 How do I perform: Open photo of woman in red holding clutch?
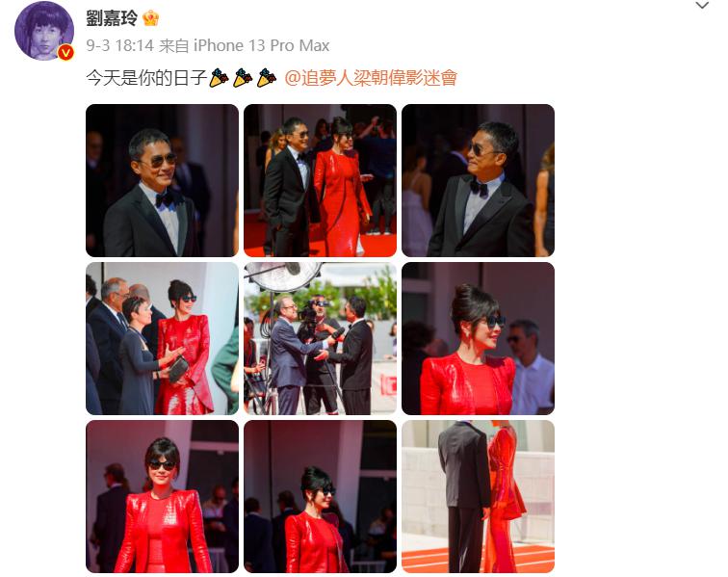pos(162,338)
